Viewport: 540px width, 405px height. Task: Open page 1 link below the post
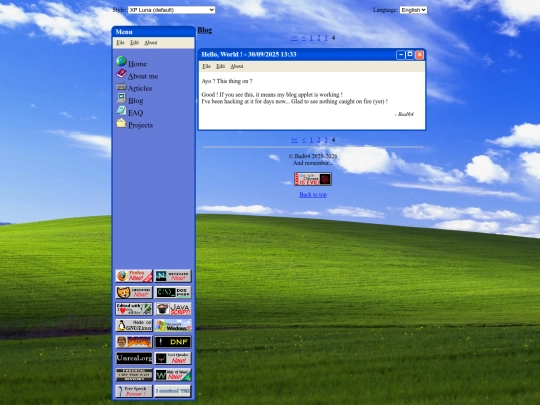click(x=311, y=140)
